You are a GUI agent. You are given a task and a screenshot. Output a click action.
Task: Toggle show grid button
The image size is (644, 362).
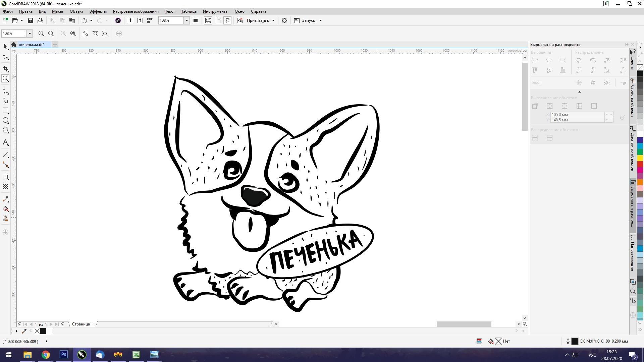[x=218, y=20]
